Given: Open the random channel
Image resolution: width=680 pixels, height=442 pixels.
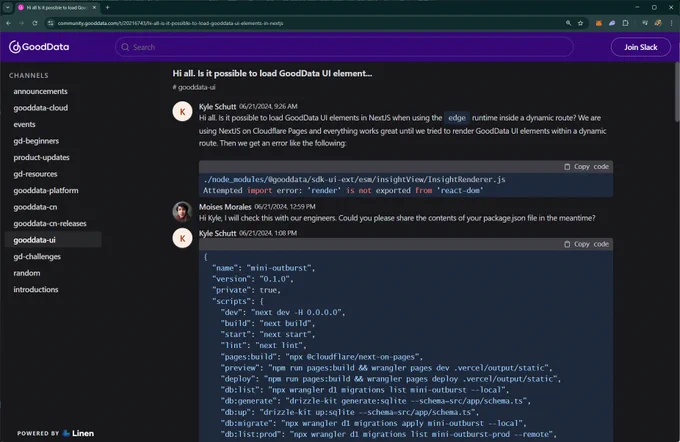Looking at the screenshot, I should pos(26,273).
